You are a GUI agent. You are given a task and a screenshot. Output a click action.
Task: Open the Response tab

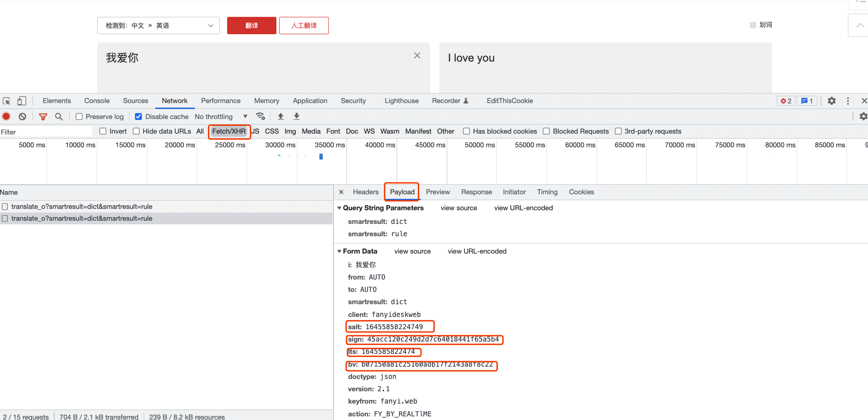coord(477,192)
